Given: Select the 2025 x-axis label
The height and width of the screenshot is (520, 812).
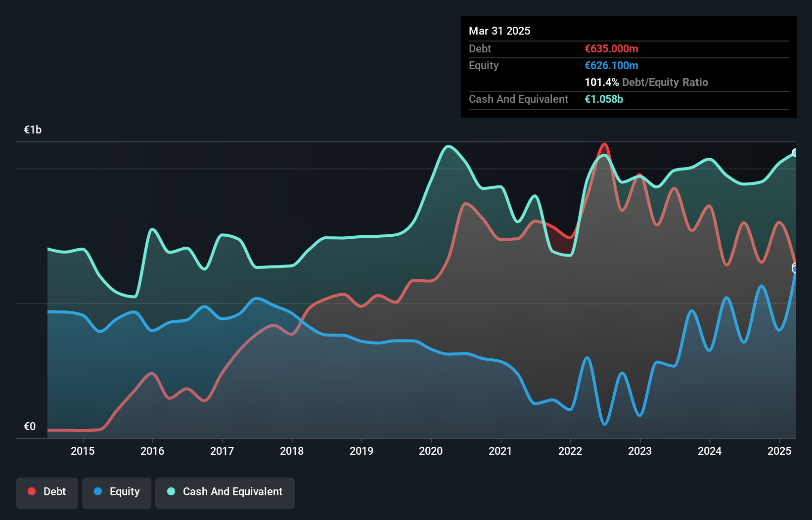Looking at the screenshot, I should point(779,451).
